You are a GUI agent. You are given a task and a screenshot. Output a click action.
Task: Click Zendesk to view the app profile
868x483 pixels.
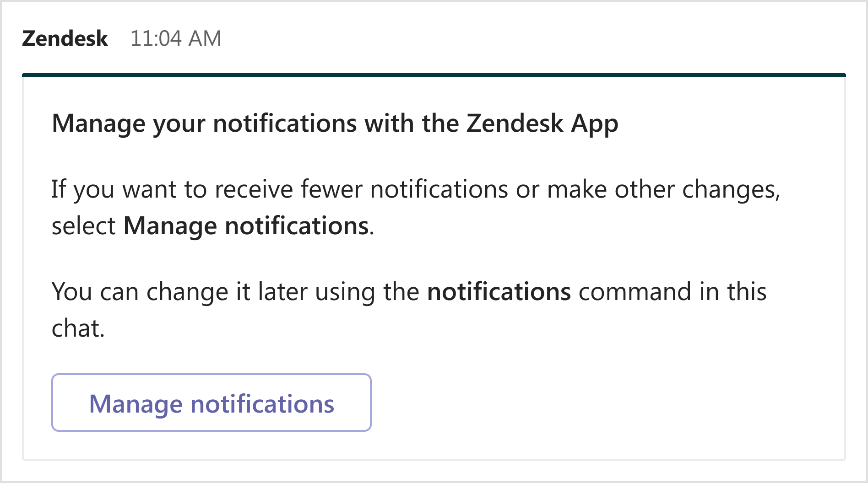click(65, 38)
